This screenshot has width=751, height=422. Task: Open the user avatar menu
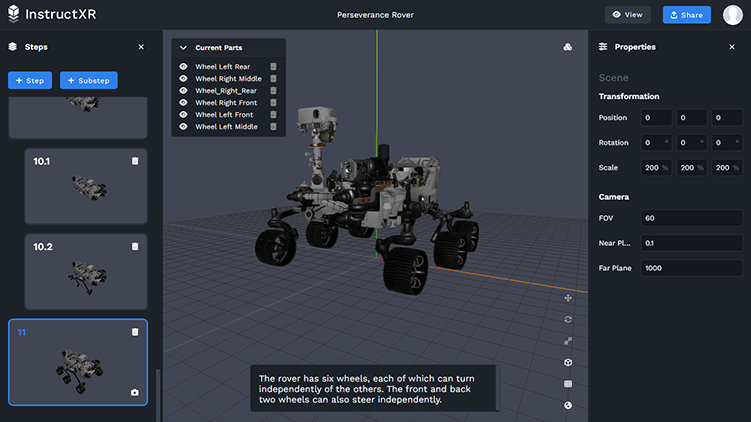(x=732, y=15)
